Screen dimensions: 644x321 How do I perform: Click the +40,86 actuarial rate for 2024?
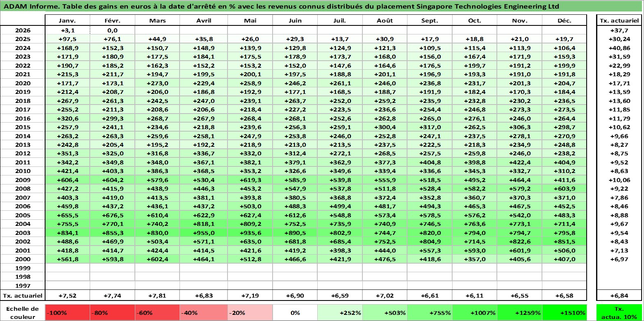click(x=619, y=48)
